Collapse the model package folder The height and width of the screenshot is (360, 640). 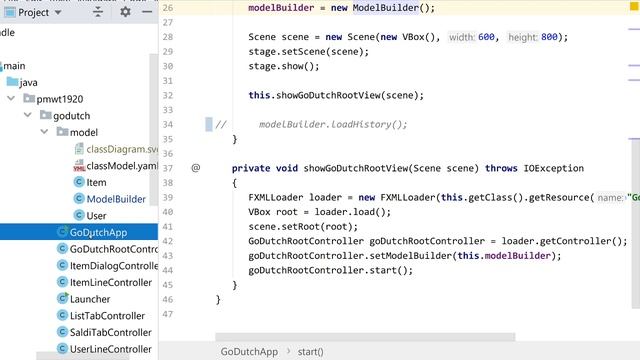tap(44, 132)
